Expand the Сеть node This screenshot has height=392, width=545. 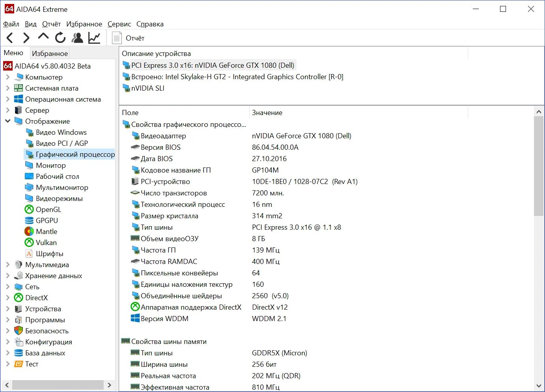pos(7,287)
